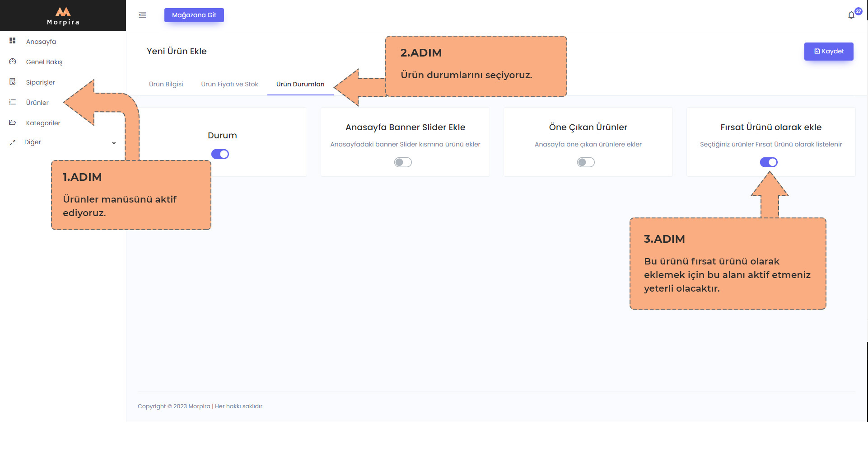Click the Siparişler orders icon

pos(13,82)
